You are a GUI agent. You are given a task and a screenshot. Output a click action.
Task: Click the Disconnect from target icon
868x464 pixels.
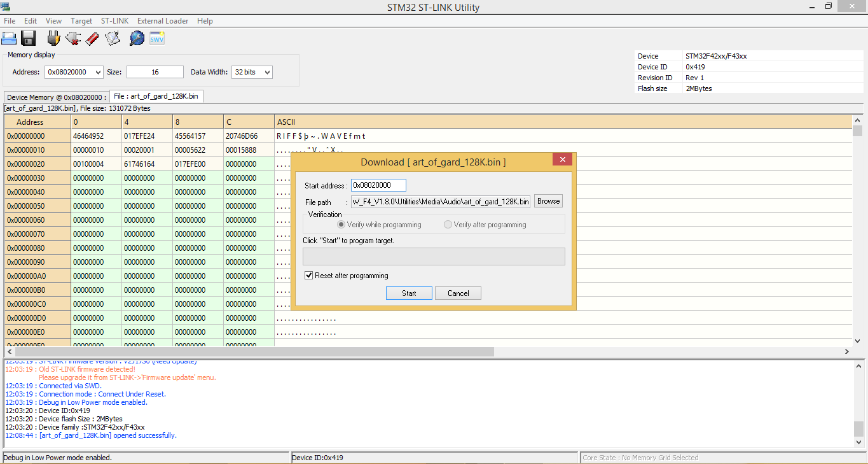click(x=72, y=38)
